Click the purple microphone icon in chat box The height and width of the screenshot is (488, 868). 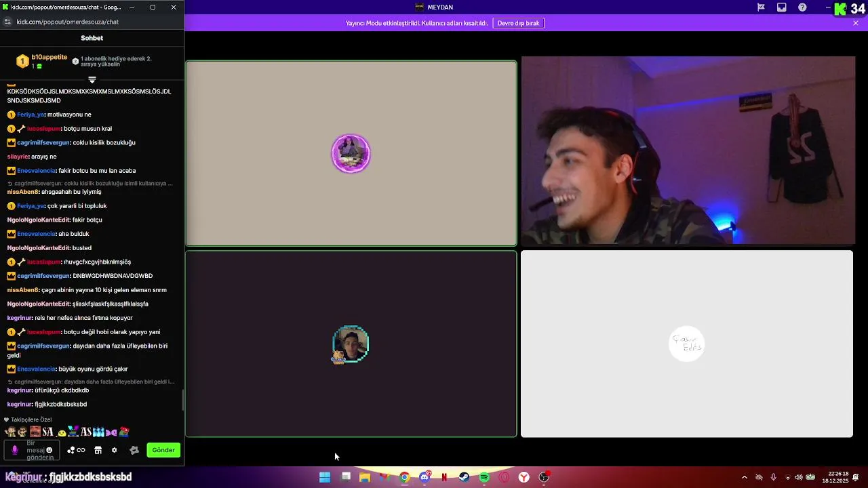[15, 450]
